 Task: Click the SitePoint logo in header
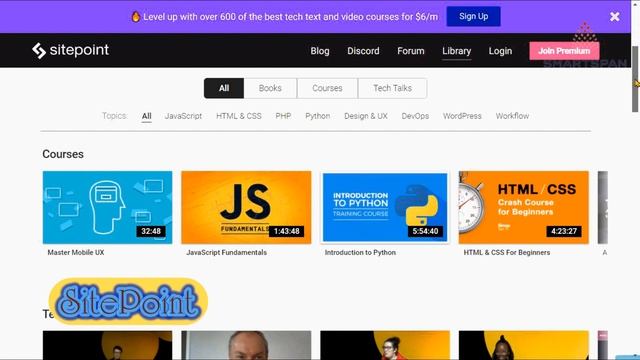[x=71, y=51]
